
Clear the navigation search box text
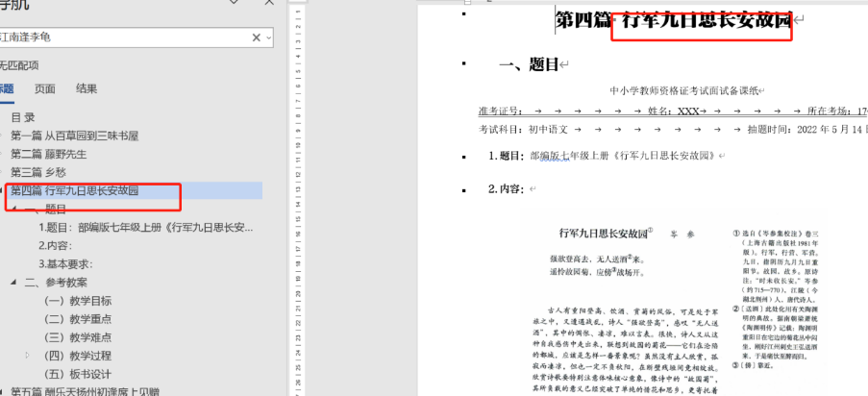pyautogui.click(x=257, y=37)
